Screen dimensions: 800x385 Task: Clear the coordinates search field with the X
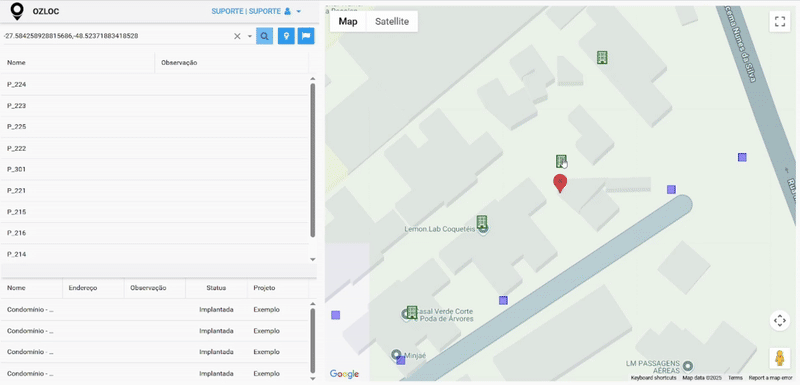coord(237,36)
